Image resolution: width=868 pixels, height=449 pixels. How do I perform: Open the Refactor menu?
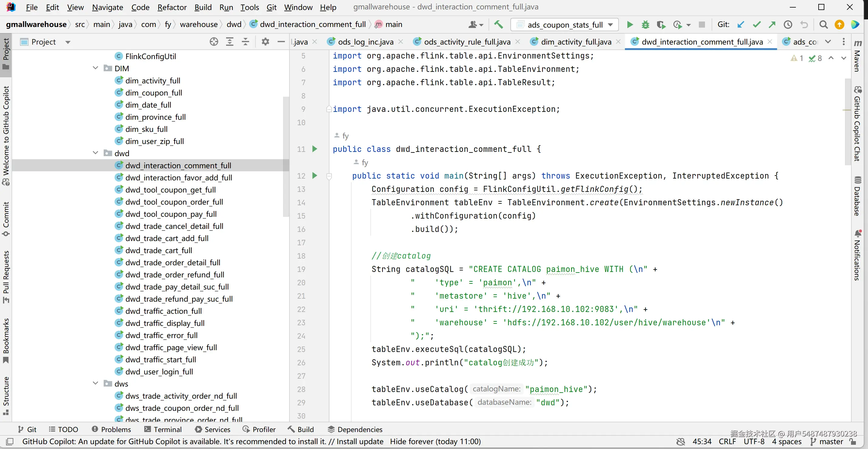[172, 7]
